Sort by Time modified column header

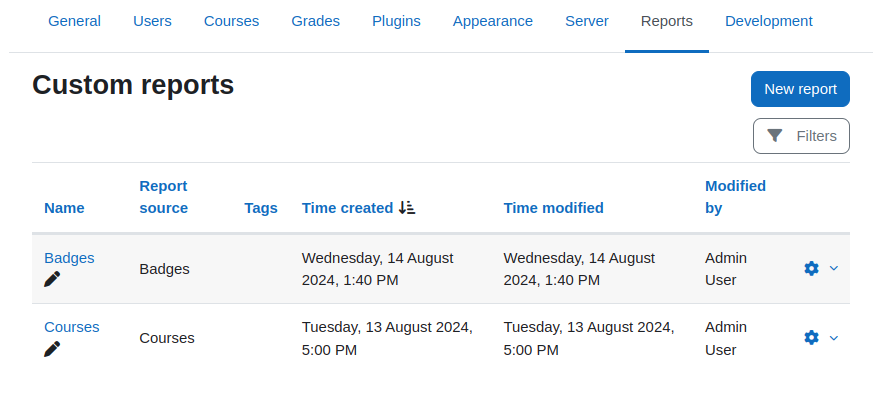click(x=554, y=208)
